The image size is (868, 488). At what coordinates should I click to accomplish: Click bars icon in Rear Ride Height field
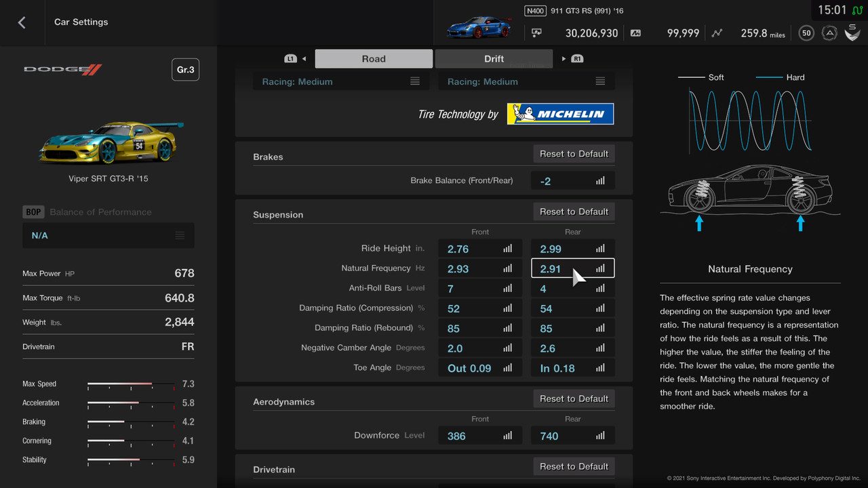click(x=600, y=249)
